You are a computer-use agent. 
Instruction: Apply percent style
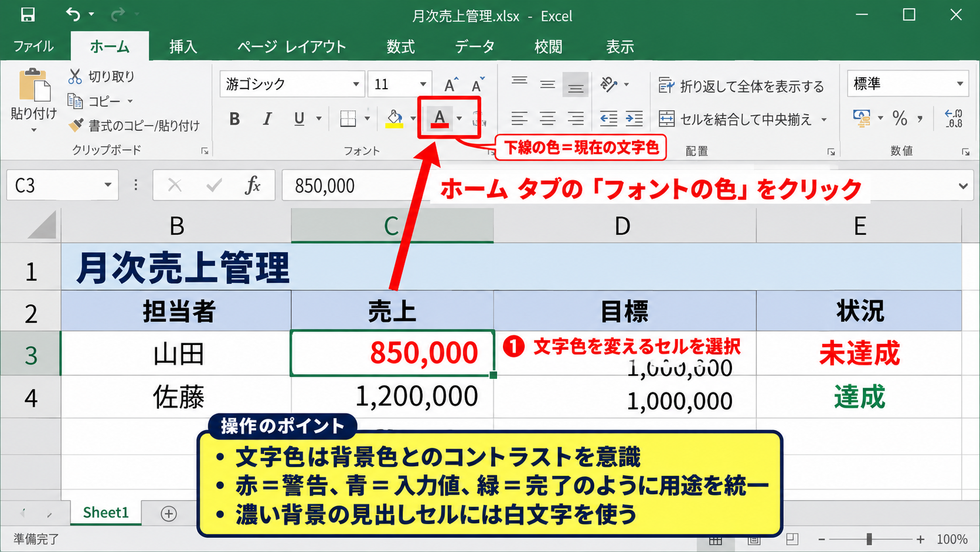coord(900,119)
